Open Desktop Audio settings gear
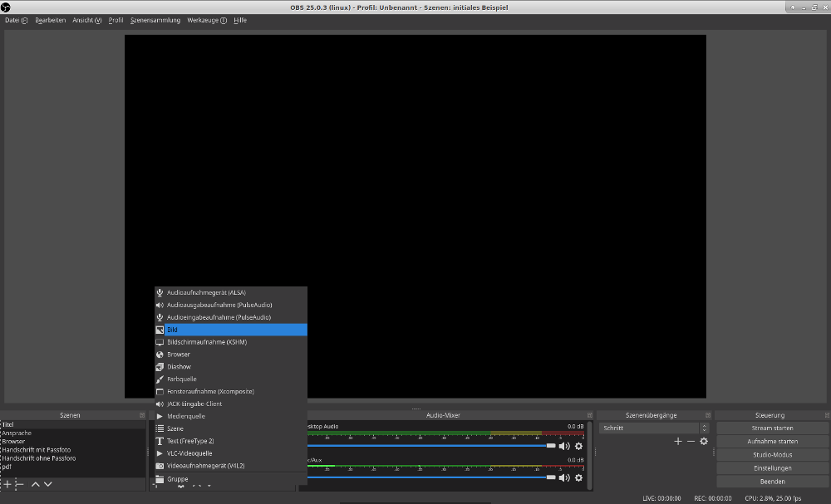Image resolution: width=831 pixels, height=504 pixels. point(578,446)
